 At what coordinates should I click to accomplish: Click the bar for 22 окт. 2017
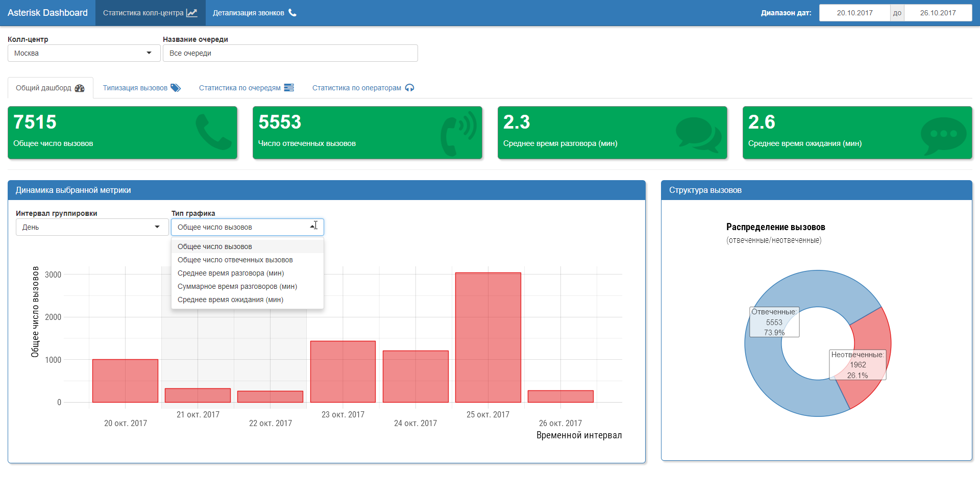(270, 396)
